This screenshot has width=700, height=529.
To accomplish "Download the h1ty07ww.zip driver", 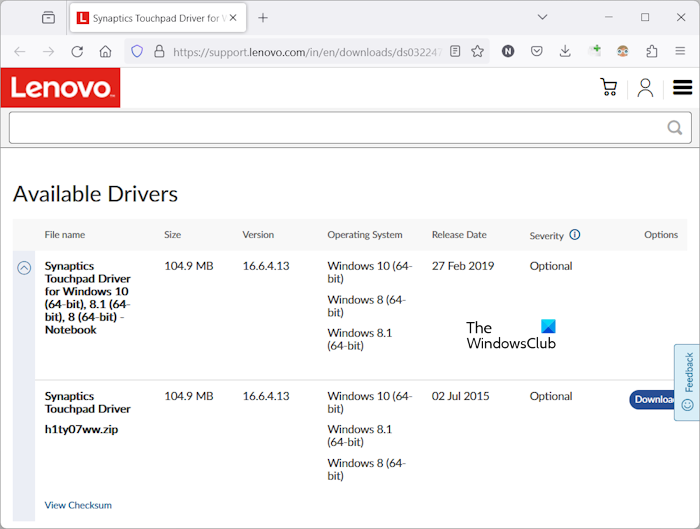I will click(x=654, y=399).
